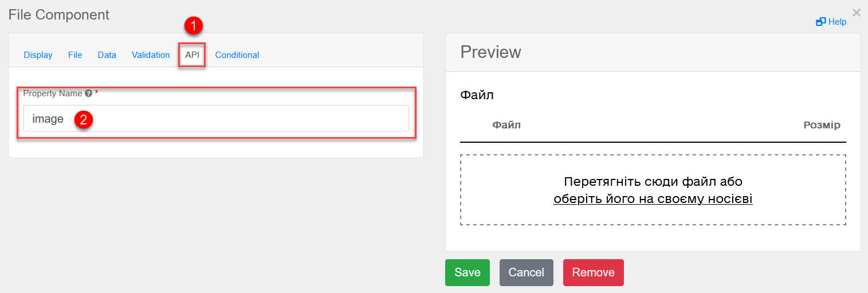Click the Property Name help question-mark icon
The image size is (868, 293).
point(89,93)
